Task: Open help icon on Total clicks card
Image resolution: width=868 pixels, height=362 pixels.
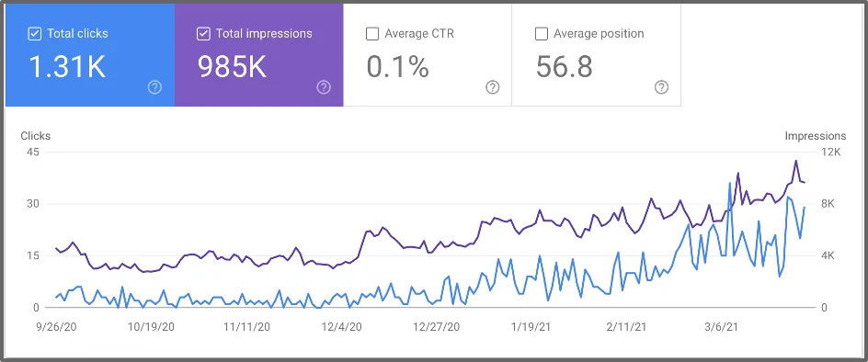Action: point(155,87)
